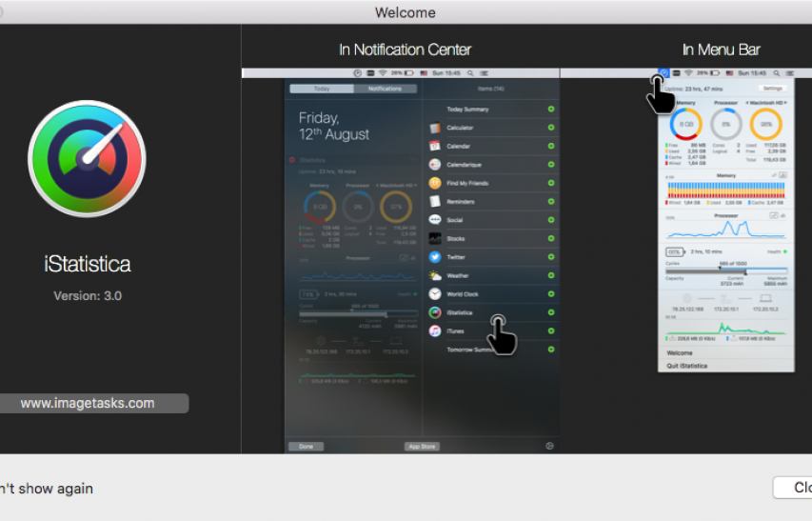Image resolution: width=812 pixels, height=521 pixels.
Task: Click battery cycles bar in Menu Bar preview
Action: pos(726,271)
